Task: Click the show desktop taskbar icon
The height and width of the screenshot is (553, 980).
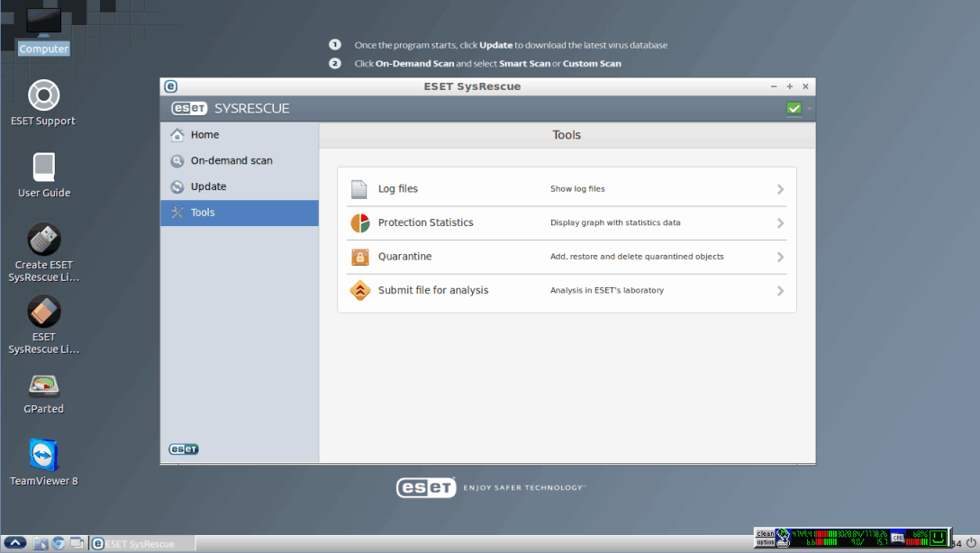Action: pyautogui.click(x=77, y=544)
